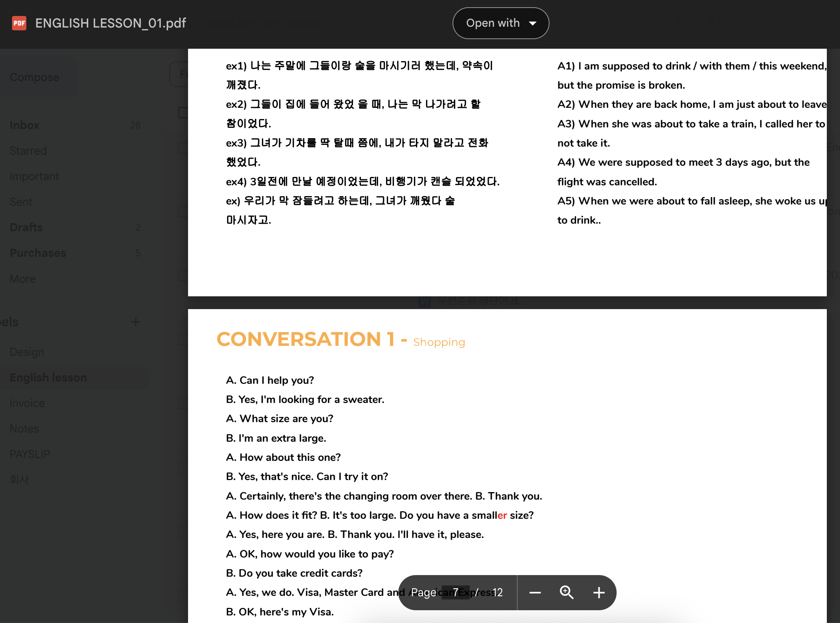
Task: Click the ENGLISH LESSON_01.pdf file title
Action: (x=111, y=23)
